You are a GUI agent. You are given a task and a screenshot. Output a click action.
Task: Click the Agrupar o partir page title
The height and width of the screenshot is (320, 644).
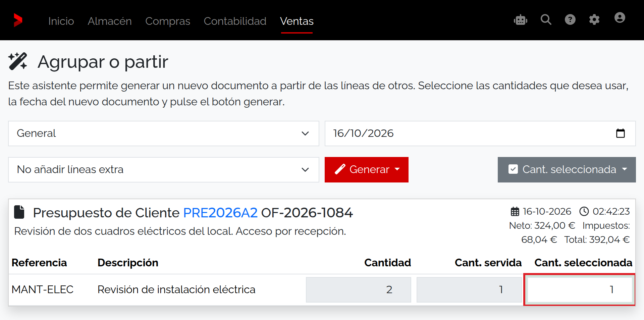click(103, 62)
